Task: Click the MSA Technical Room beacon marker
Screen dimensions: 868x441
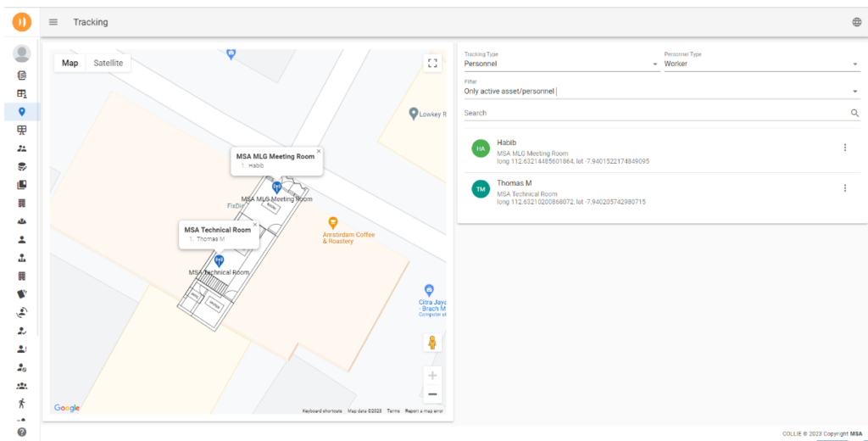Action: pos(220,261)
